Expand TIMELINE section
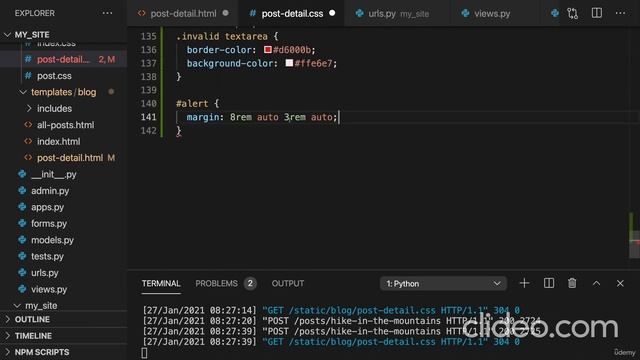This screenshot has width=640, height=360. tap(33, 336)
